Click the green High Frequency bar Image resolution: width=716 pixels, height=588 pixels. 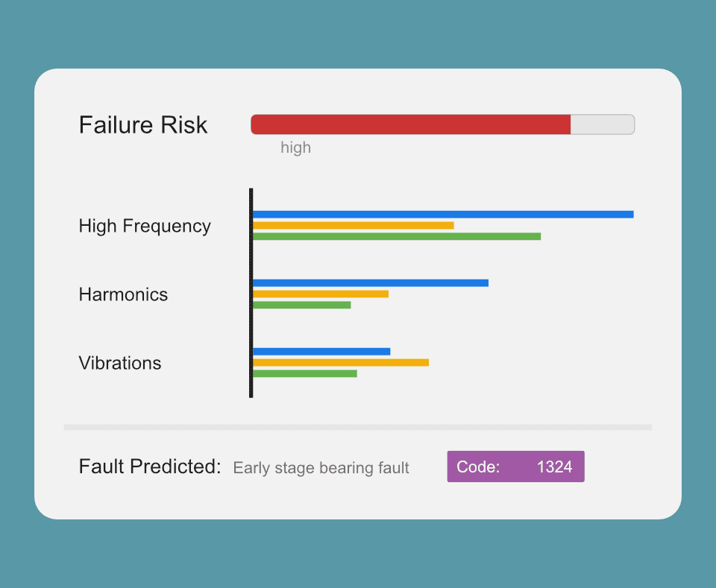click(x=396, y=236)
